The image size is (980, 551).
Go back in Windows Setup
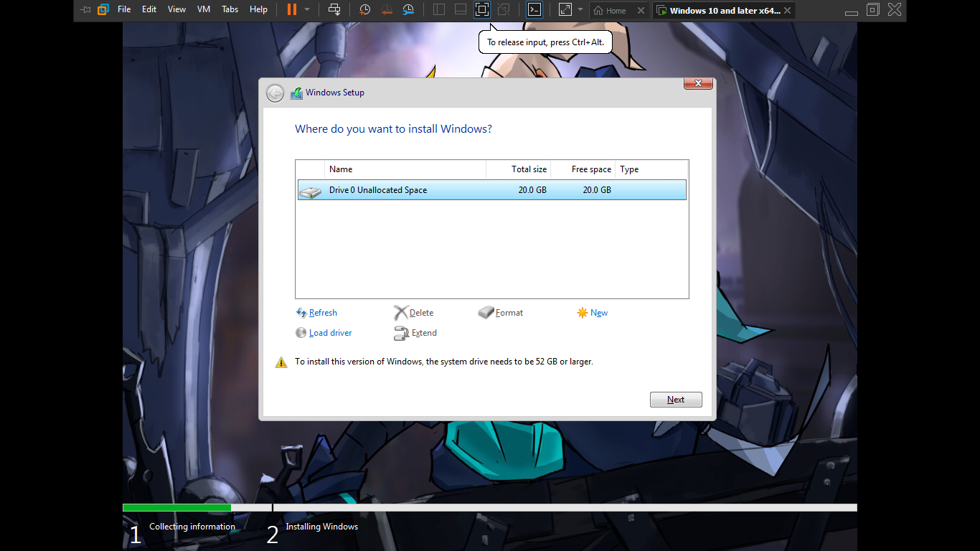[x=275, y=93]
